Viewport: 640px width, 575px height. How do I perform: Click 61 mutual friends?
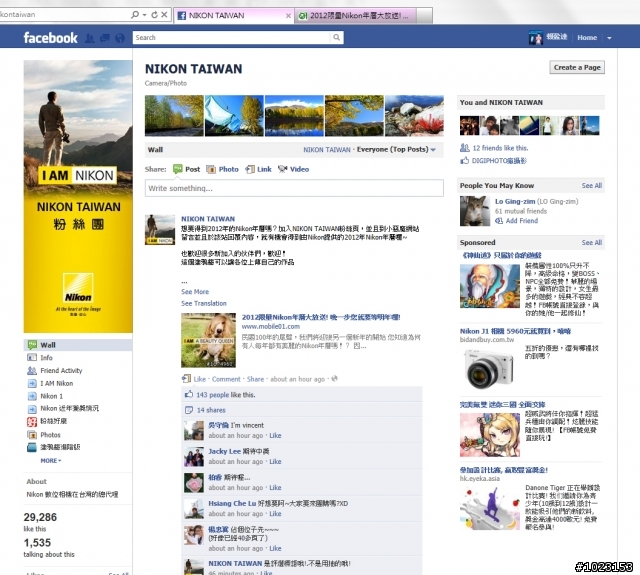521,211
